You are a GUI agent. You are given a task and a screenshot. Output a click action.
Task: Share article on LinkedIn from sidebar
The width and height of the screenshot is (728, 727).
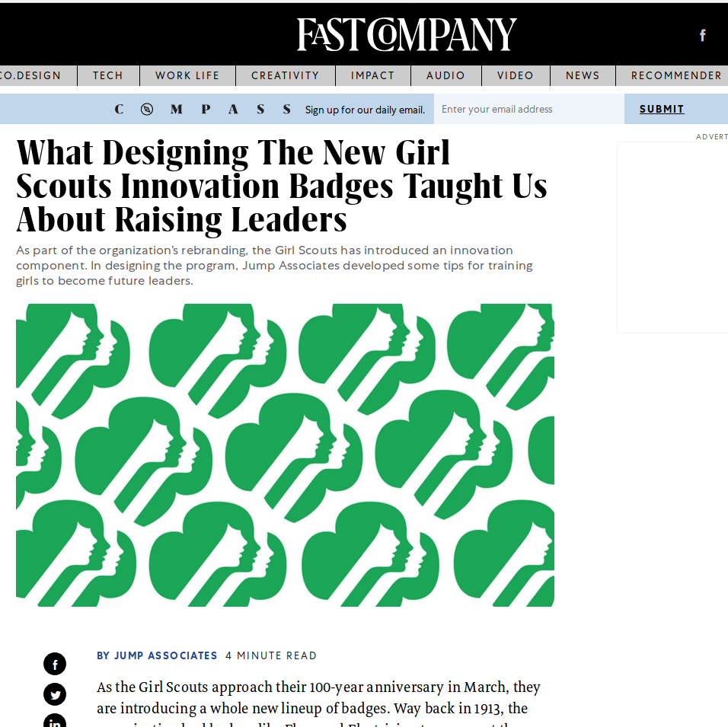point(55,720)
